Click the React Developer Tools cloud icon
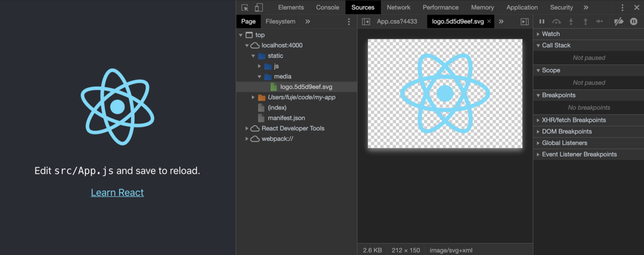 (x=255, y=129)
